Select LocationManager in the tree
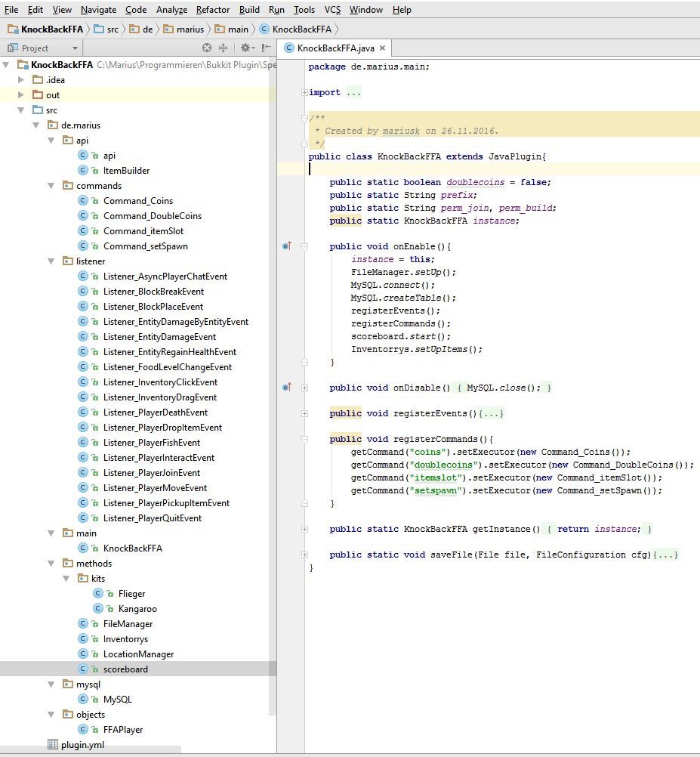This screenshot has height=757, width=700. pos(138,653)
